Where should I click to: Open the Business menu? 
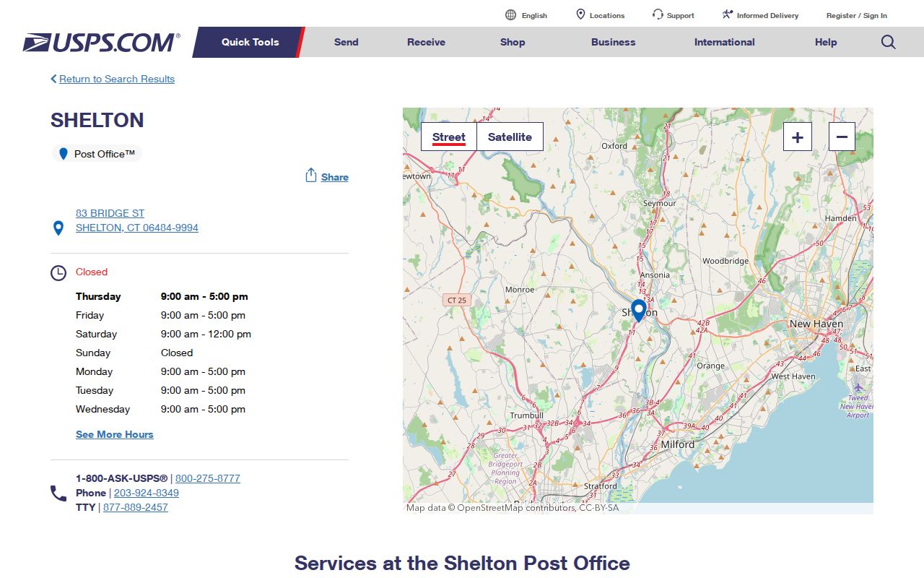point(614,42)
